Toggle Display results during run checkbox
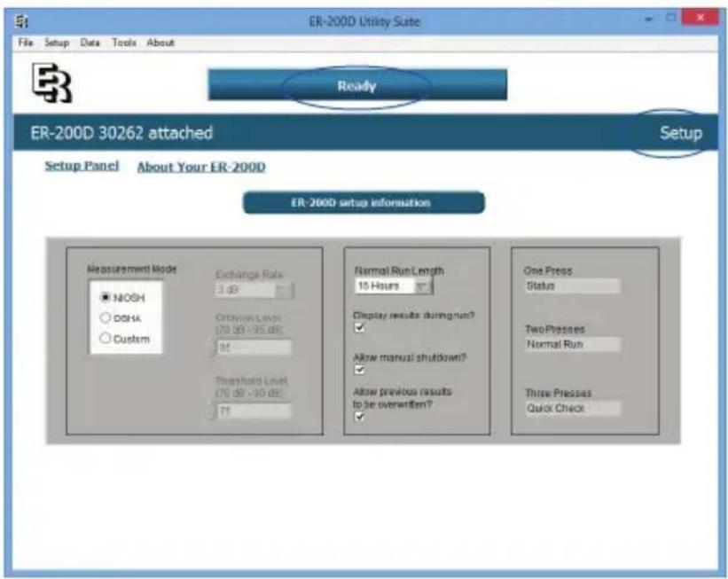The width and height of the screenshot is (728, 579). pos(359,328)
